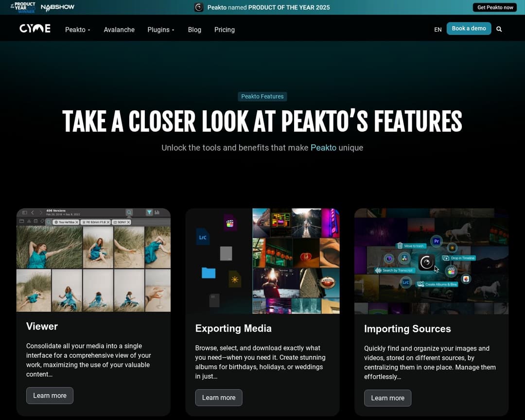Navigate to Pricing in the navbar
The height and width of the screenshot is (420, 525).
click(x=224, y=30)
